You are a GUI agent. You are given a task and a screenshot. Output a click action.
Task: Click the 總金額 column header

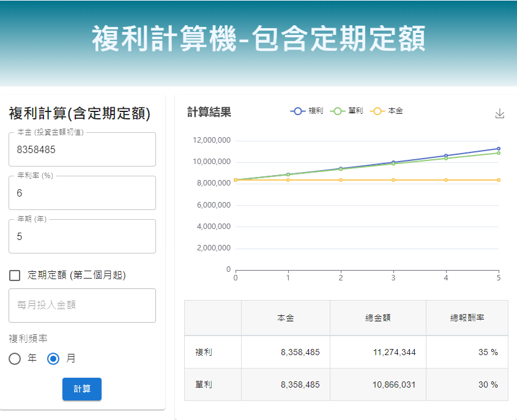[378, 318]
